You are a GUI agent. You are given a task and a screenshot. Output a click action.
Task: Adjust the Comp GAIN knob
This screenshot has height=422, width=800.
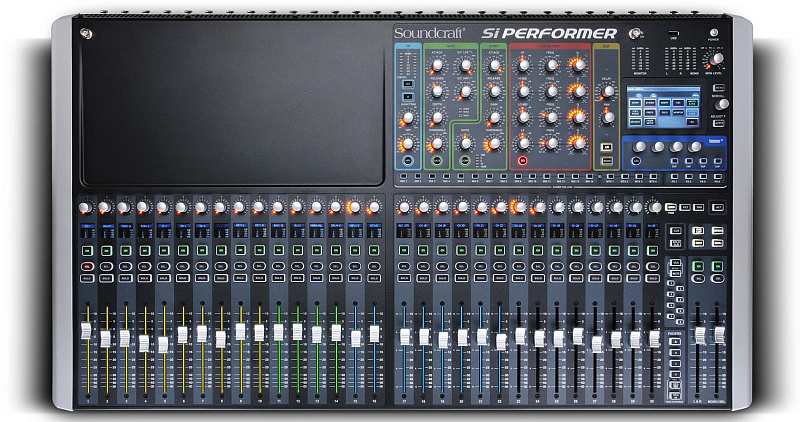click(494, 117)
